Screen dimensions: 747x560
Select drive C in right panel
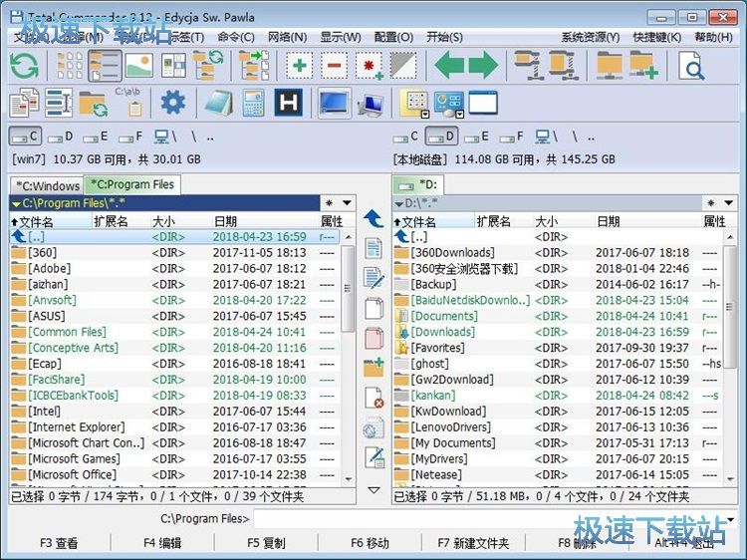pyautogui.click(x=406, y=138)
